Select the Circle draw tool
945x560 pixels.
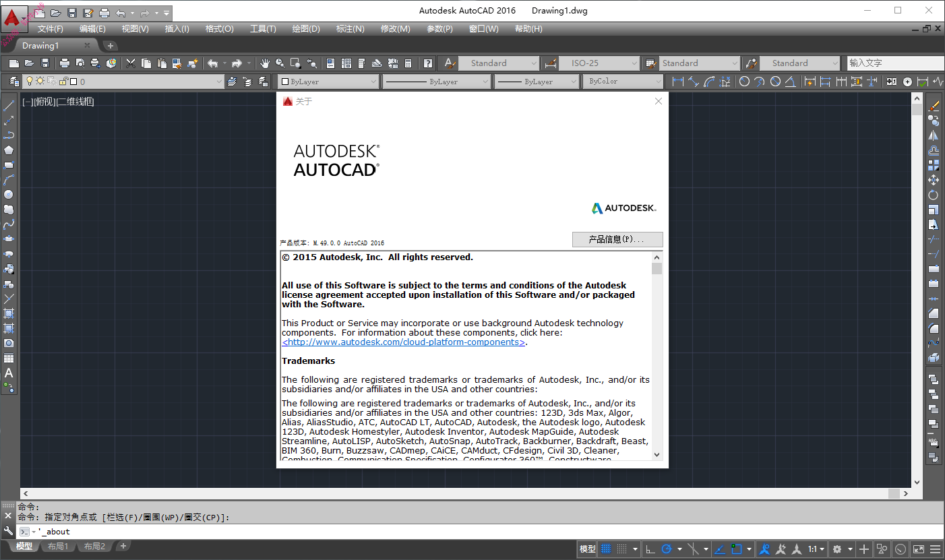(9, 195)
